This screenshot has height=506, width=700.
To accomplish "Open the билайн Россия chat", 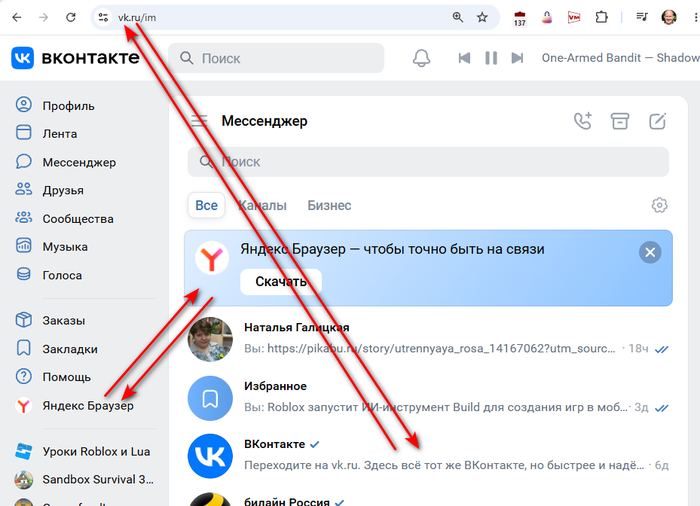I will pos(428,498).
